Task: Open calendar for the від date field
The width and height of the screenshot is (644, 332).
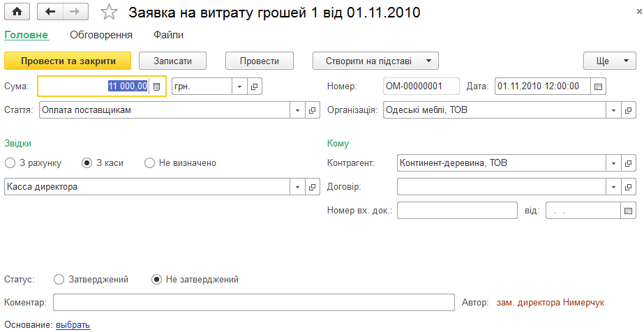Action: (628, 211)
